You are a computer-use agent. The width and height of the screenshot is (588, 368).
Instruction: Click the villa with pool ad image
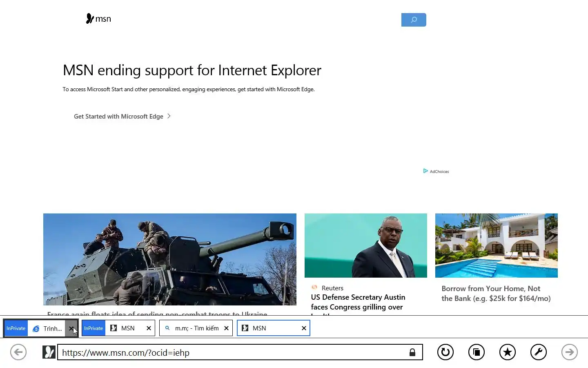click(497, 245)
